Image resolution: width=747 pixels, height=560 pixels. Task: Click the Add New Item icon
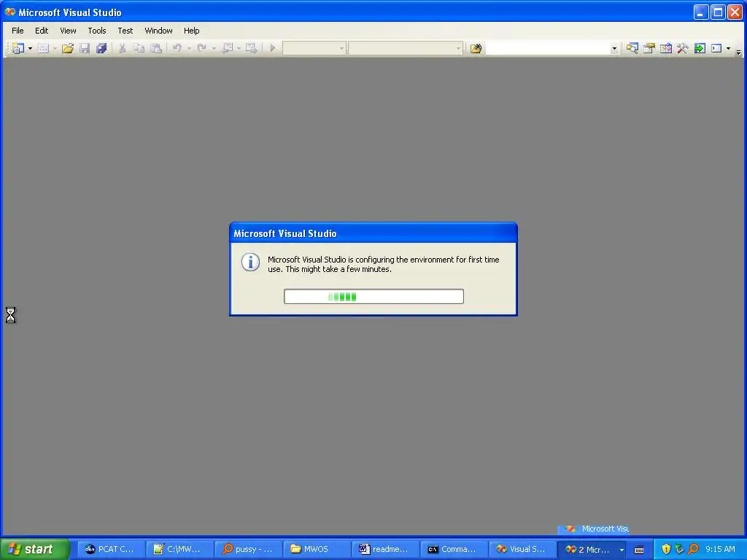pyautogui.click(x=43, y=48)
